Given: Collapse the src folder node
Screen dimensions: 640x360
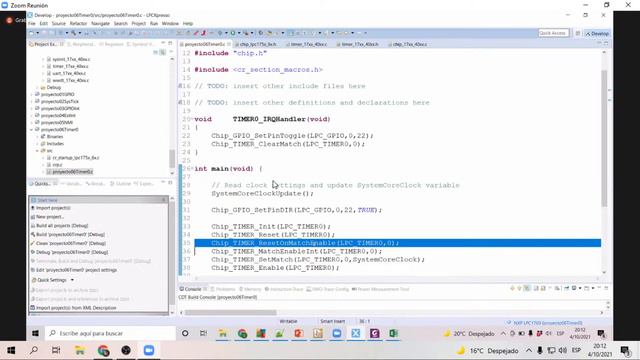Looking at the screenshot, I should 38,151.
